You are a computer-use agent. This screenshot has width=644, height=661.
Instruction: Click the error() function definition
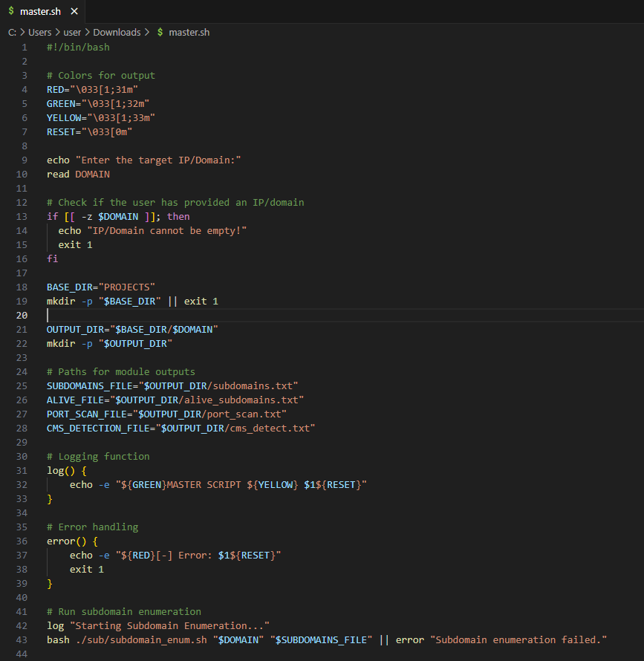pyautogui.click(x=71, y=541)
